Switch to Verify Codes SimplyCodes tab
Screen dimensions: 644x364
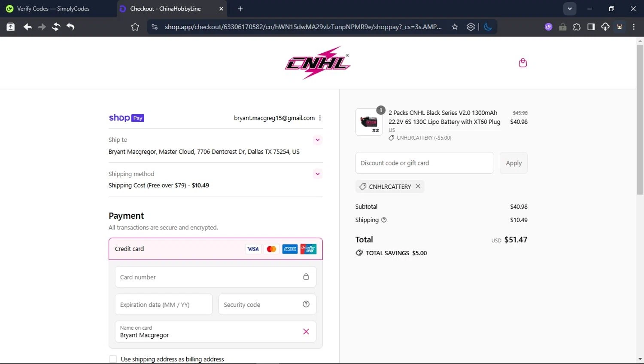tap(53, 9)
